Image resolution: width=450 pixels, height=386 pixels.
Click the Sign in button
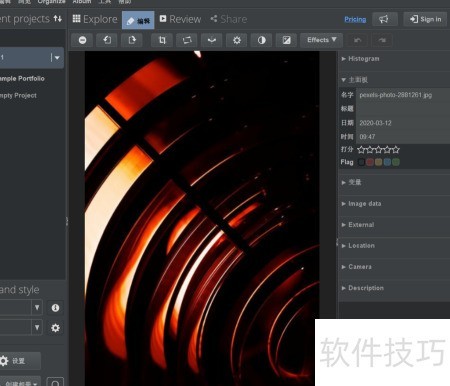click(x=425, y=19)
